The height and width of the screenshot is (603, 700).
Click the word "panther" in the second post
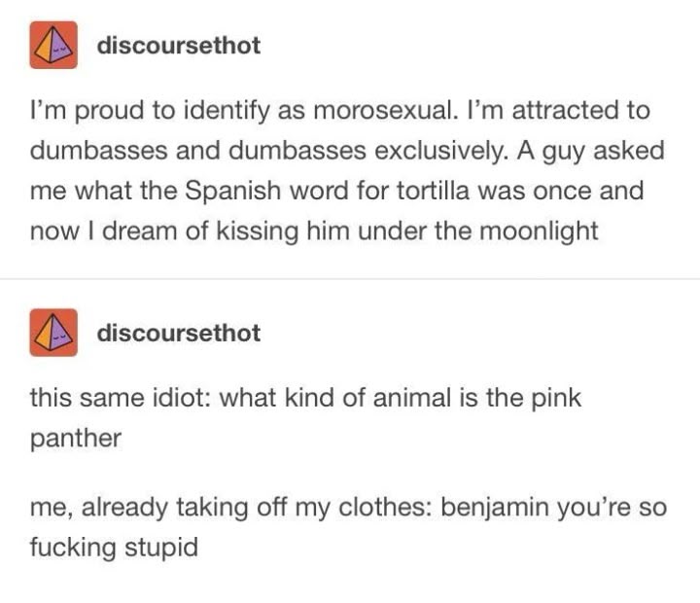click(x=76, y=439)
